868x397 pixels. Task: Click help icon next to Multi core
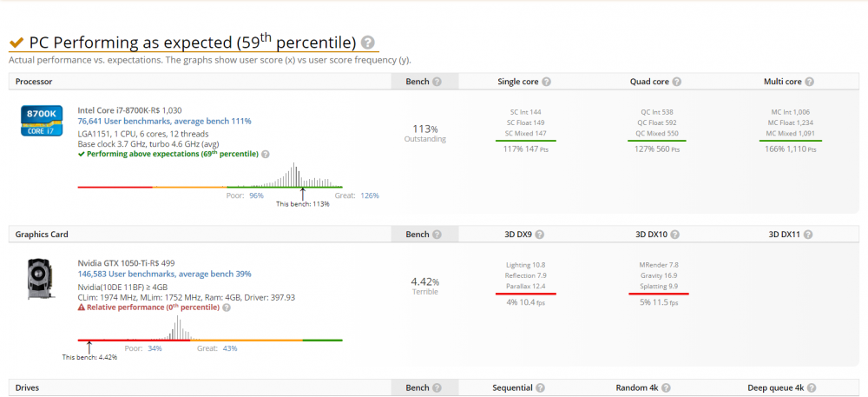[809, 82]
